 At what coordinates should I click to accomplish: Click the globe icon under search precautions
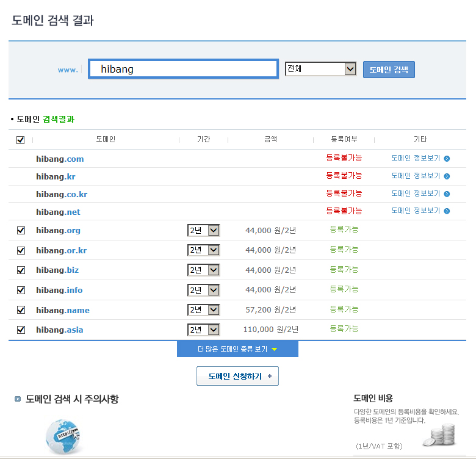[x=63, y=436]
